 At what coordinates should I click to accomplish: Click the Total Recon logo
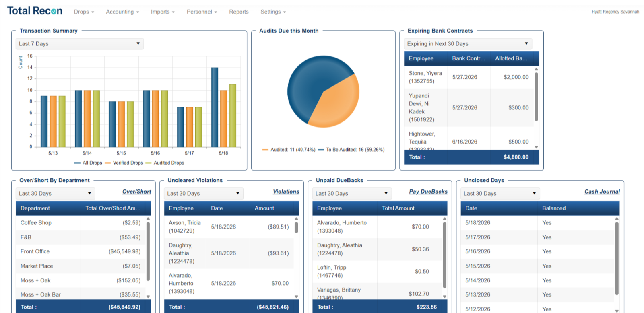click(x=35, y=11)
